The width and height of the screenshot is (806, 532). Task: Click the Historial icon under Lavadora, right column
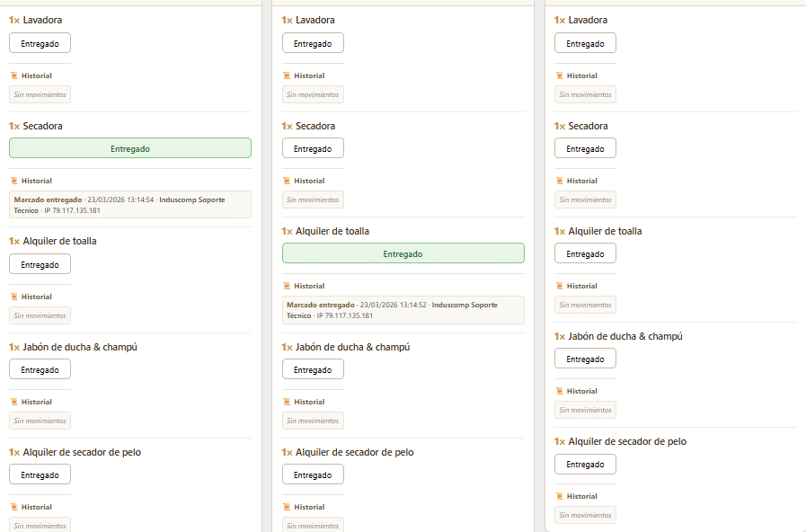[x=559, y=76]
